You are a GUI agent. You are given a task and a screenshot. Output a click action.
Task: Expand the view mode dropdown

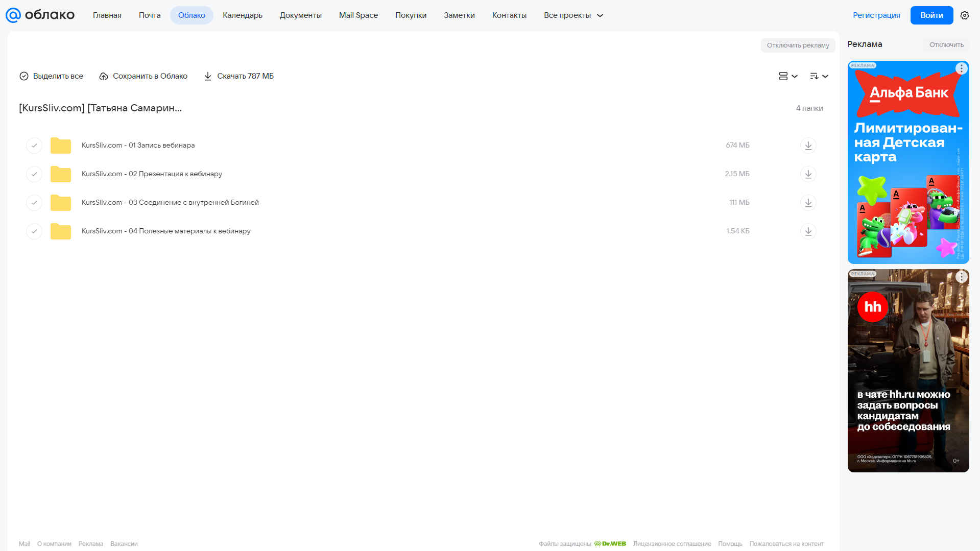788,76
